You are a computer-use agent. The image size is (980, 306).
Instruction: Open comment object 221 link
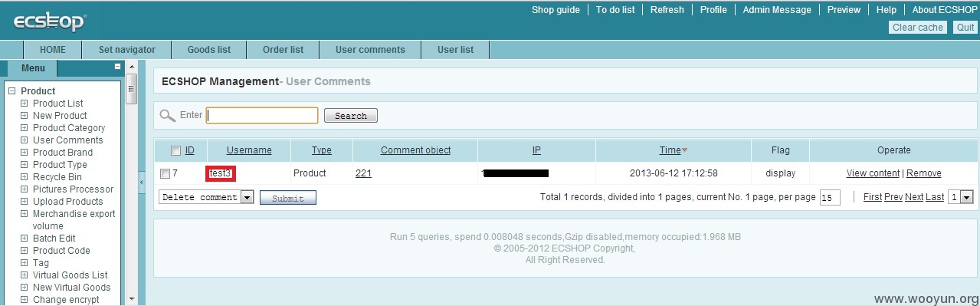point(363,173)
